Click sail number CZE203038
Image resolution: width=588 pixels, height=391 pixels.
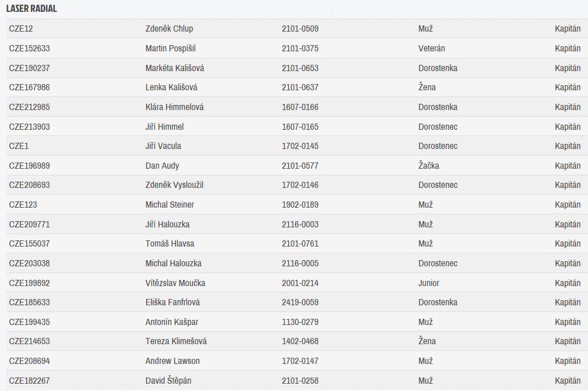click(x=29, y=263)
